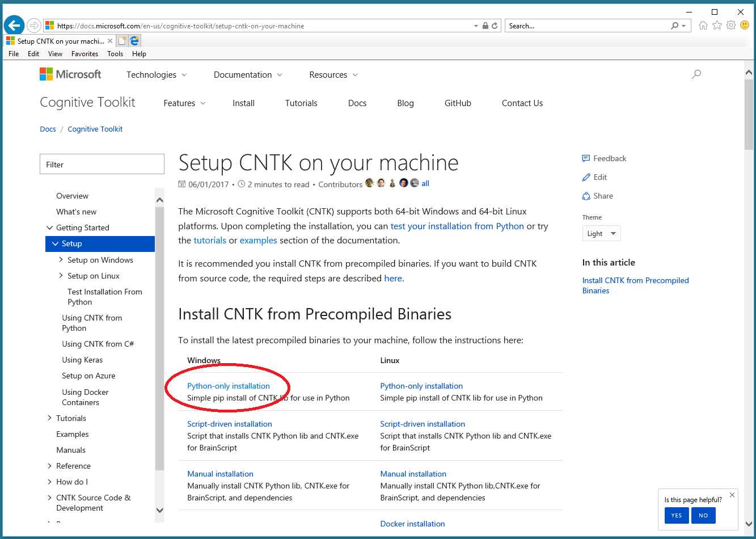
Task: Open the Tools menu in menu bar
Action: click(x=115, y=54)
